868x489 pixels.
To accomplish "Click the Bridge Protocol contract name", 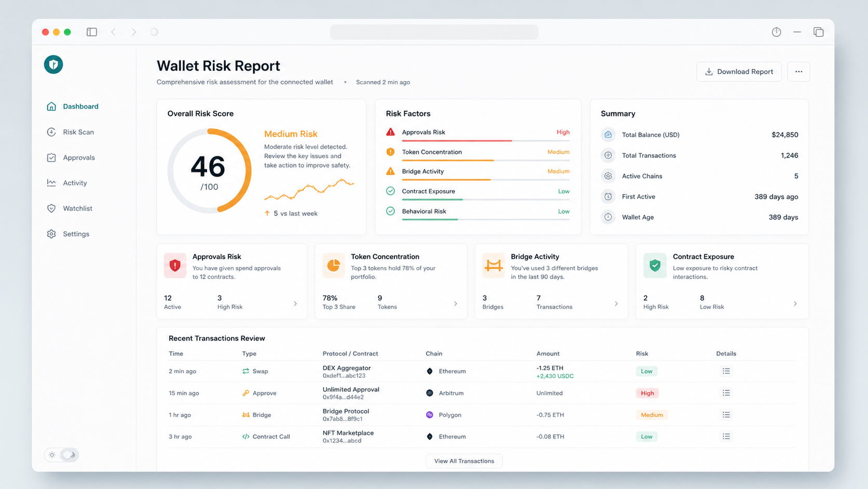I will pyautogui.click(x=346, y=411).
